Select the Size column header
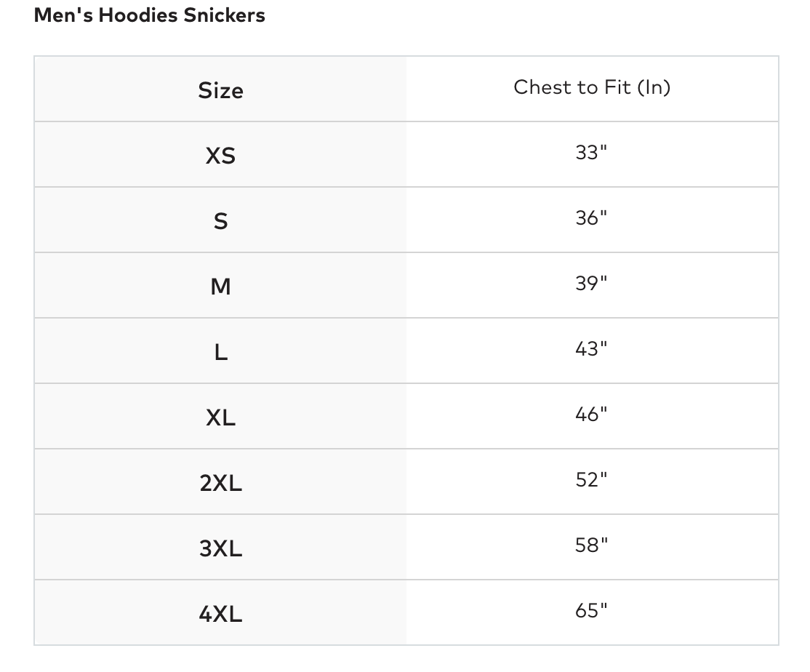Viewport: 810px width, 672px height. tap(220, 90)
